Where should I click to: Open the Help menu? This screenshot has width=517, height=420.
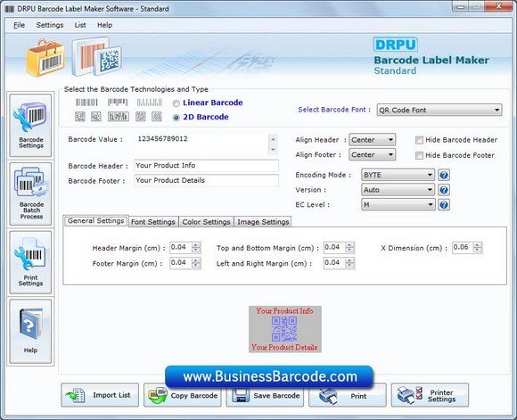pyautogui.click(x=104, y=25)
